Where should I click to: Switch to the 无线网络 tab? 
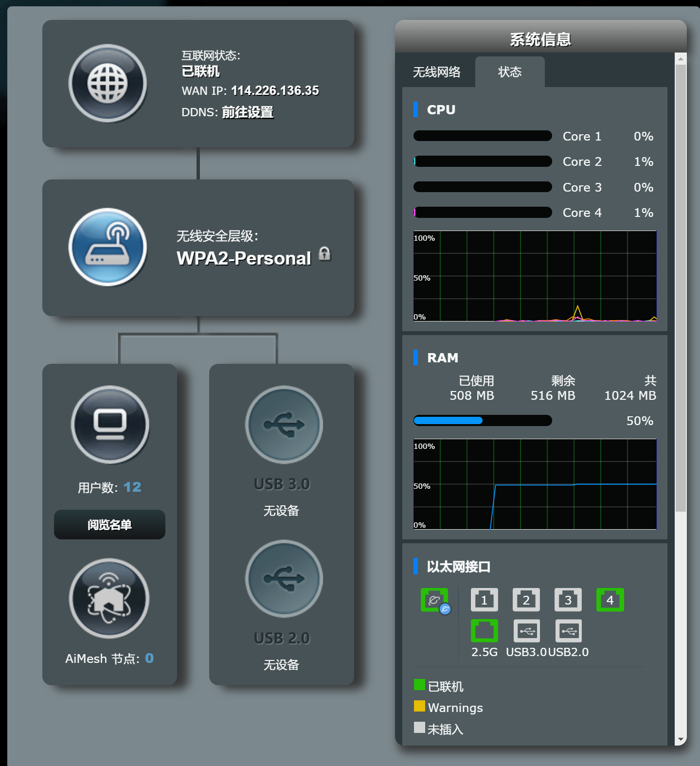tap(436, 72)
